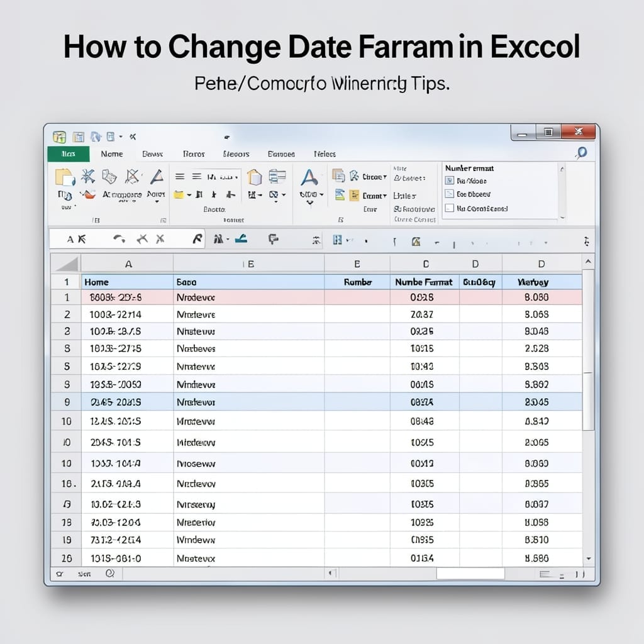Viewport: 644px width, 644px height.
Task: Click the red paint bucket icon in the ribbon
Action: coord(87,194)
